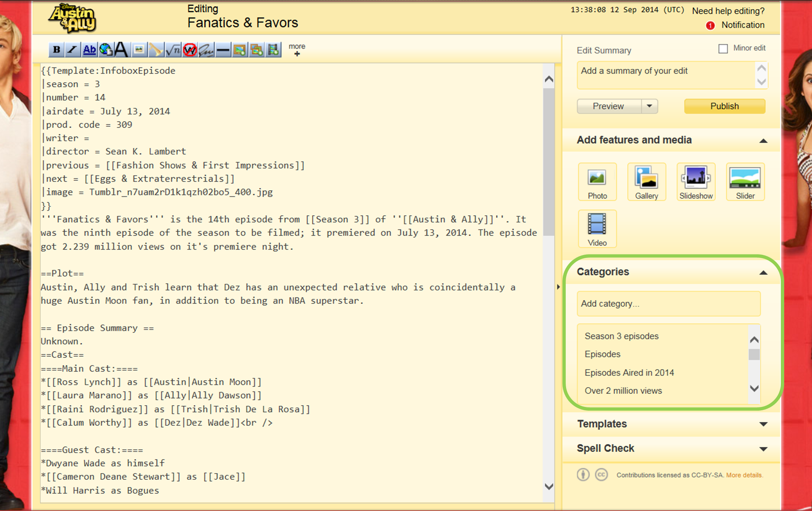Click the Creative Commons icon
This screenshot has height=511, width=812.
(601, 475)
